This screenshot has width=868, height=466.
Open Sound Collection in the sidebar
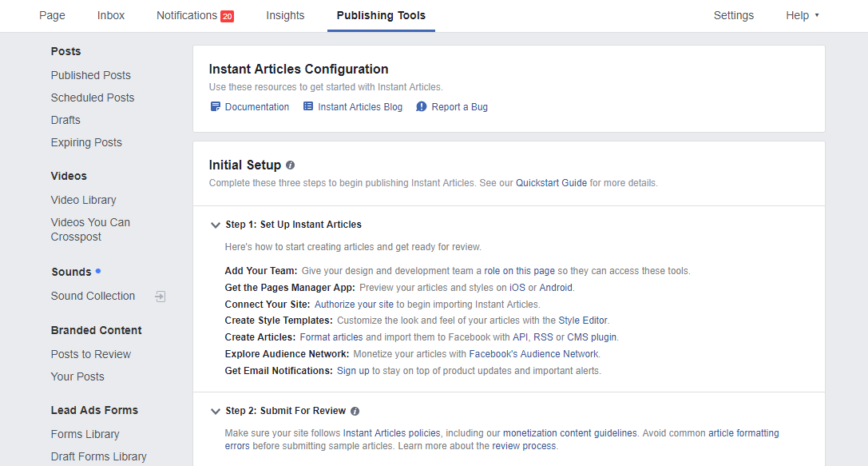point(93,296)
